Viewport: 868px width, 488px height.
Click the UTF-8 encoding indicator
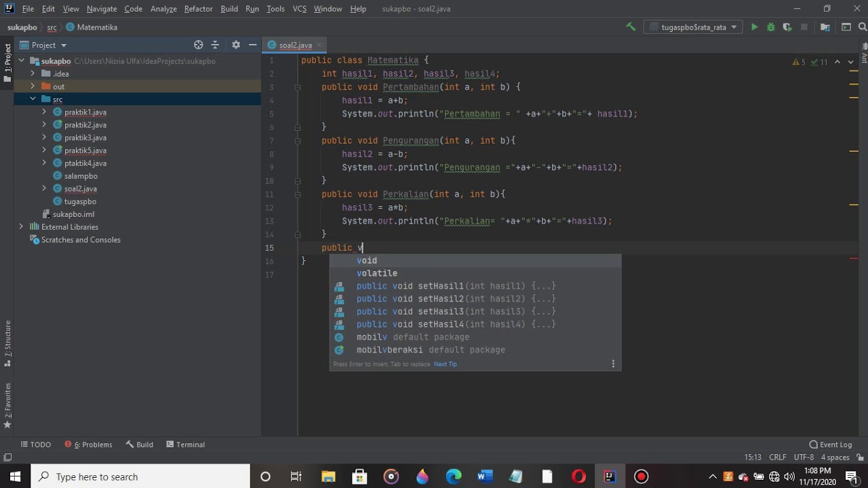(x=804, y=457)
